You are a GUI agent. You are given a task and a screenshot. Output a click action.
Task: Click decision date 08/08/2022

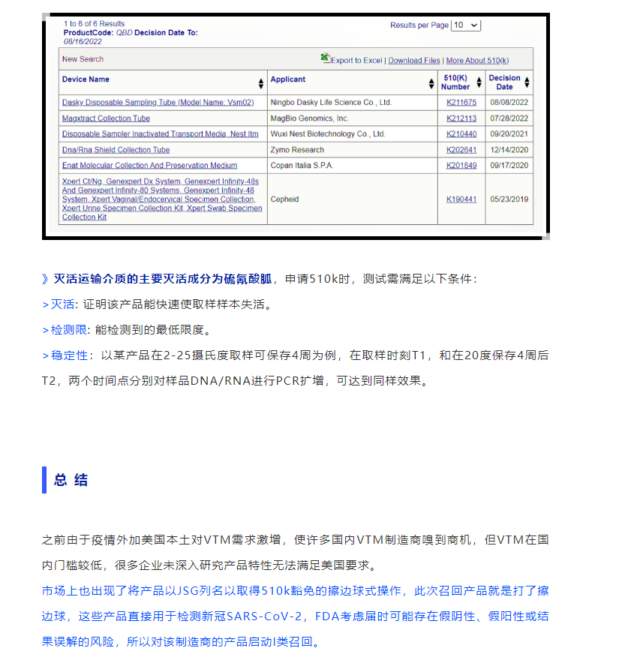pyautogui.click(x=509, y=103)
